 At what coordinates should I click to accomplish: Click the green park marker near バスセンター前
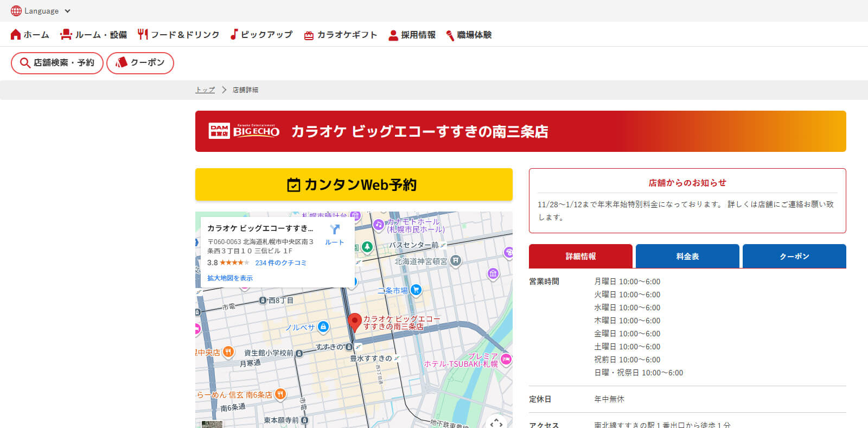point(367,247)
